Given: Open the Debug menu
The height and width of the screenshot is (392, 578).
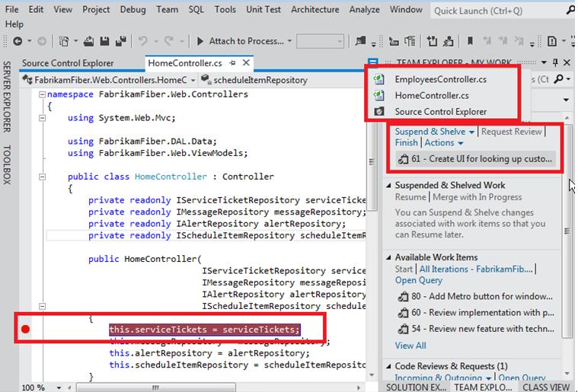Looking at the screenshot, I should tap(133, 9).
